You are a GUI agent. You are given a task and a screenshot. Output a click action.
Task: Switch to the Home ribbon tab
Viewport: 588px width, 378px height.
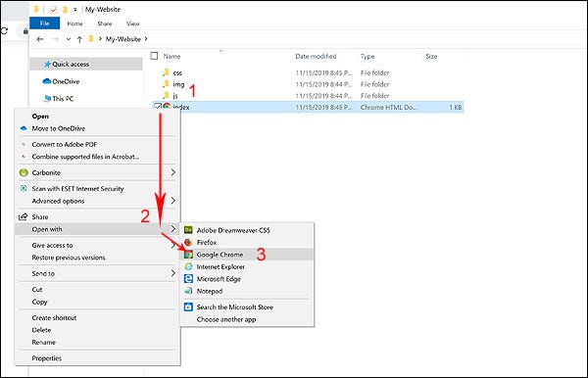(75, 24)
